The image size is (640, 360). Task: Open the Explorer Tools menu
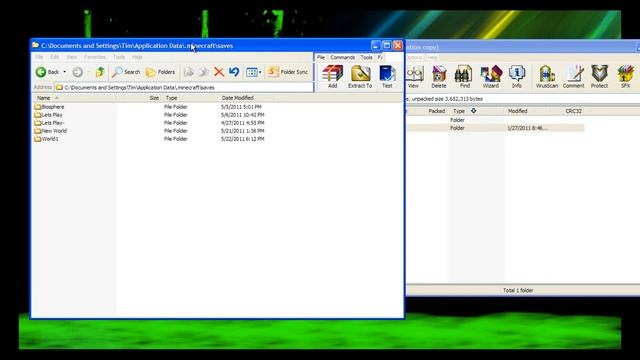click(x=119, y=57)
